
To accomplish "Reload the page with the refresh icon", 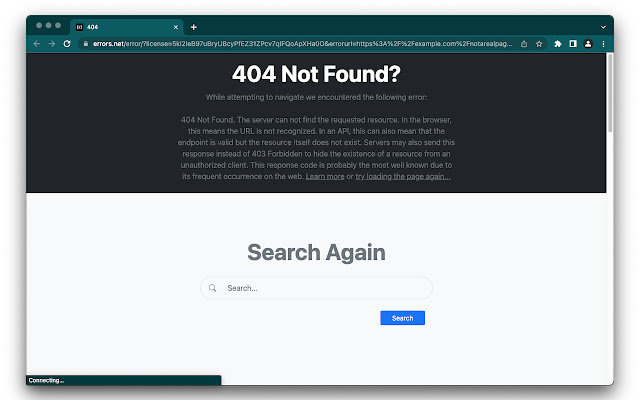I will (x=67, y=44).
